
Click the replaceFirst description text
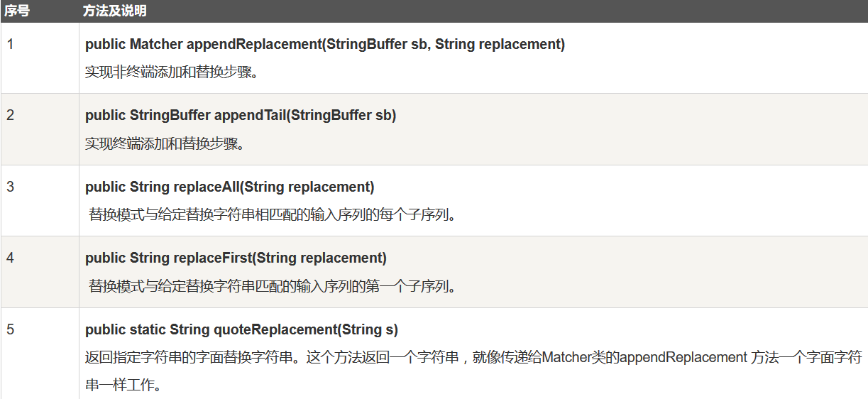coord(273,287)
